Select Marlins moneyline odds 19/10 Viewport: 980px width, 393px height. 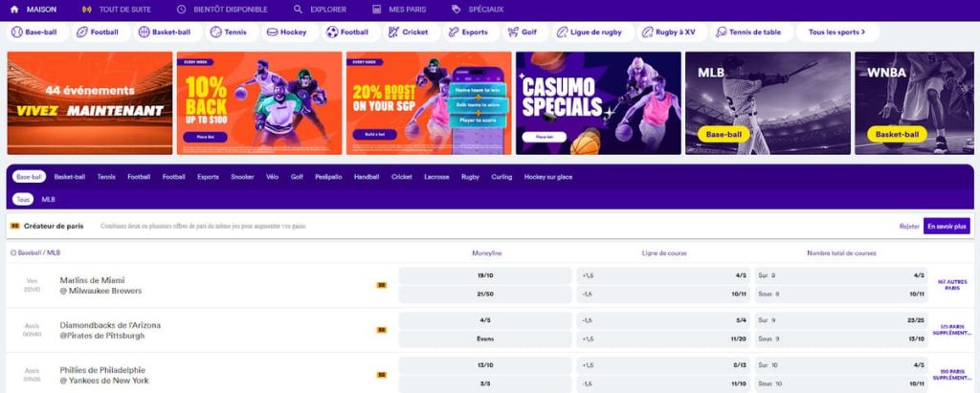485,275
